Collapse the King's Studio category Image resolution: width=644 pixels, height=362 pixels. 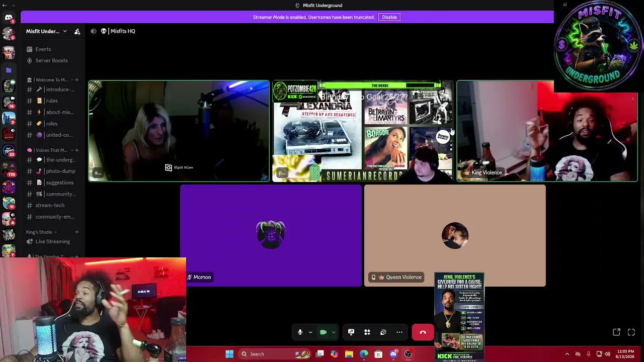tap(41, 232)
